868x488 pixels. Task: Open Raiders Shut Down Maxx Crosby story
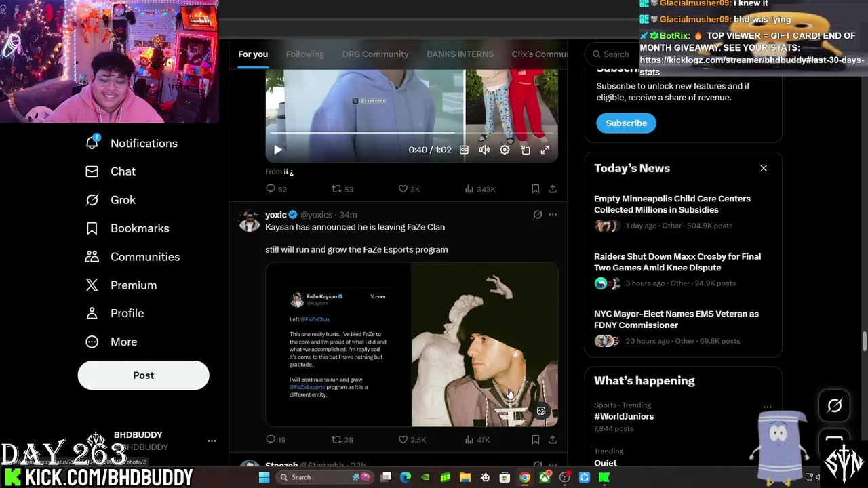click(677, 262)
